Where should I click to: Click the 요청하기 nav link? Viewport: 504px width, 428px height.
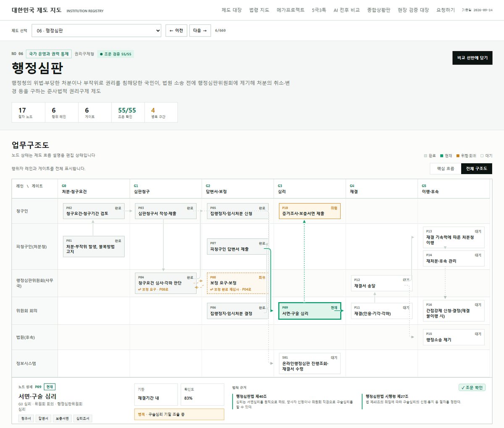(446, 10)
